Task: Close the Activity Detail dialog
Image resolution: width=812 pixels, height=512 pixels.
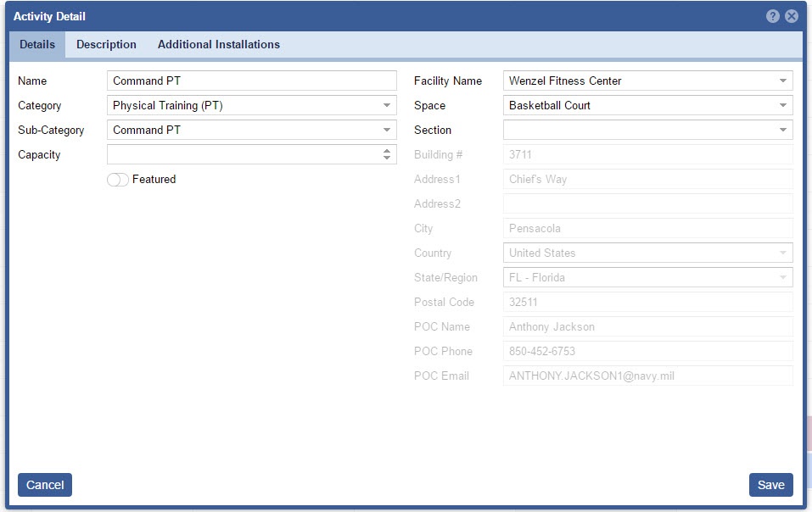Action: point(791,16)
